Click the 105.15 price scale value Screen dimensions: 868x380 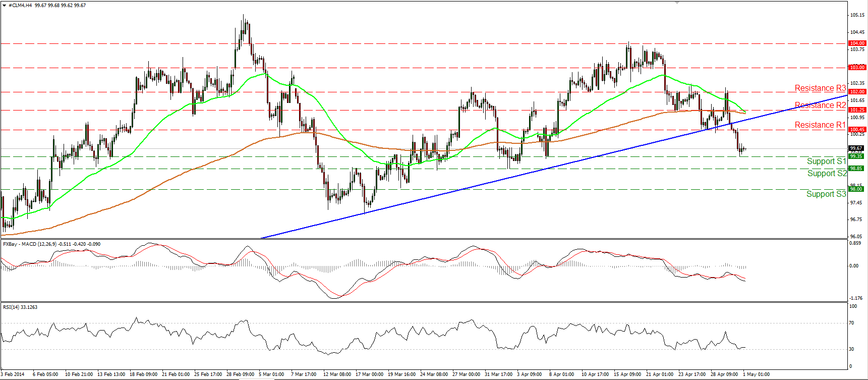[x=857, y=15]
